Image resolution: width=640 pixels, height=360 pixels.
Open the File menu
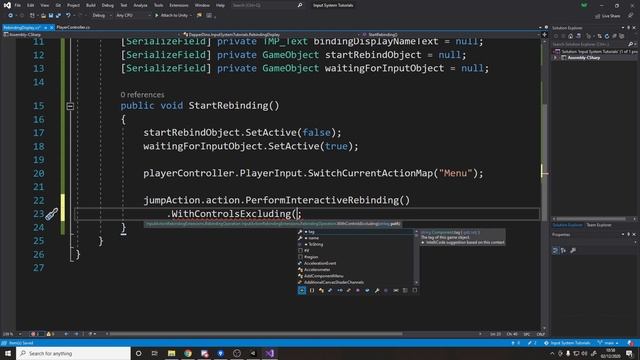[x=18, y=5]
